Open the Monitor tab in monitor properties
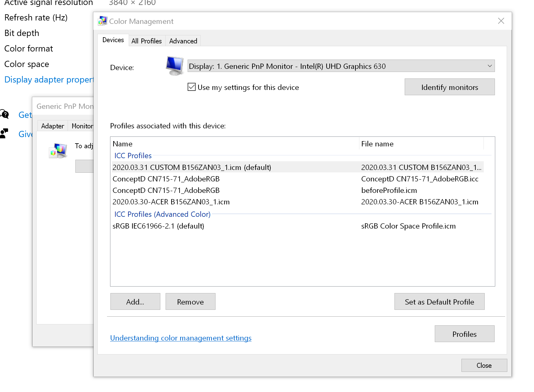 click(x=82, y=126)
